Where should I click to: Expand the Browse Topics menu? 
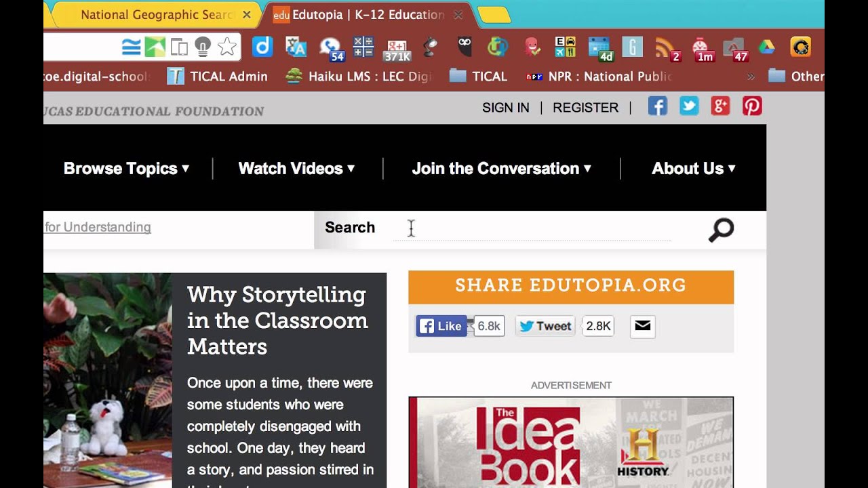tap(126, 169)
